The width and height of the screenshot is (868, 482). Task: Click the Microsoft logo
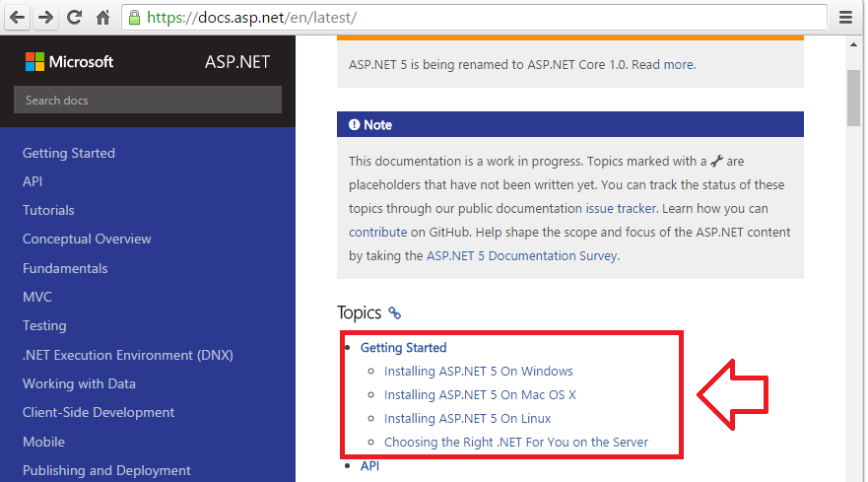pos(69,61)
